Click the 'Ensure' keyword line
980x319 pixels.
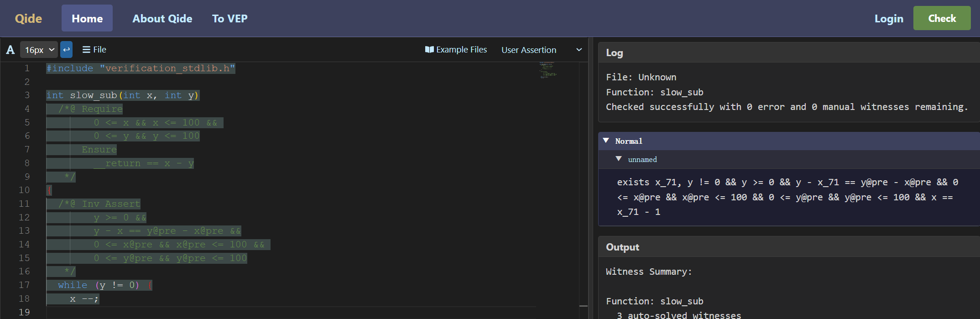(x=99, y=150)
